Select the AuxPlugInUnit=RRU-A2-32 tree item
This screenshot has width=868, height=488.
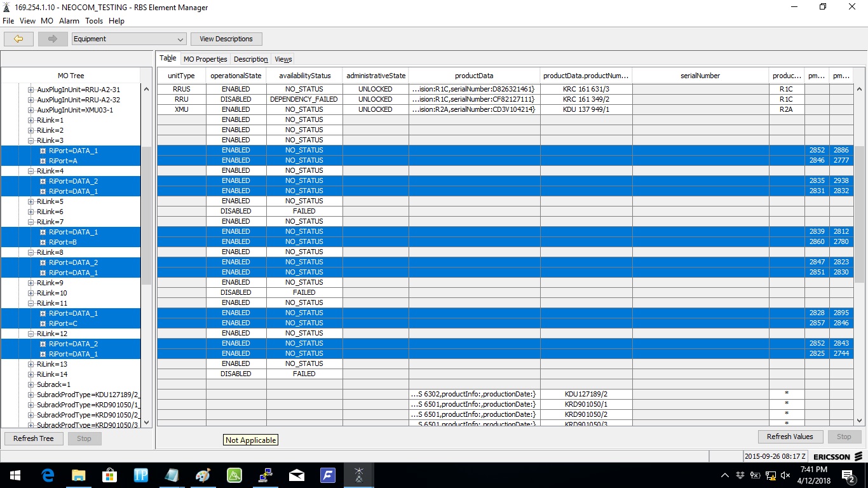(78, 100)
